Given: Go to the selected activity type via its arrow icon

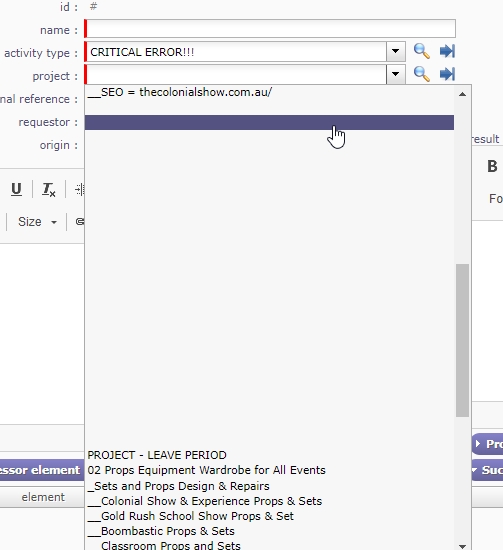Looking at the screenshot, I should coord(447,51).
